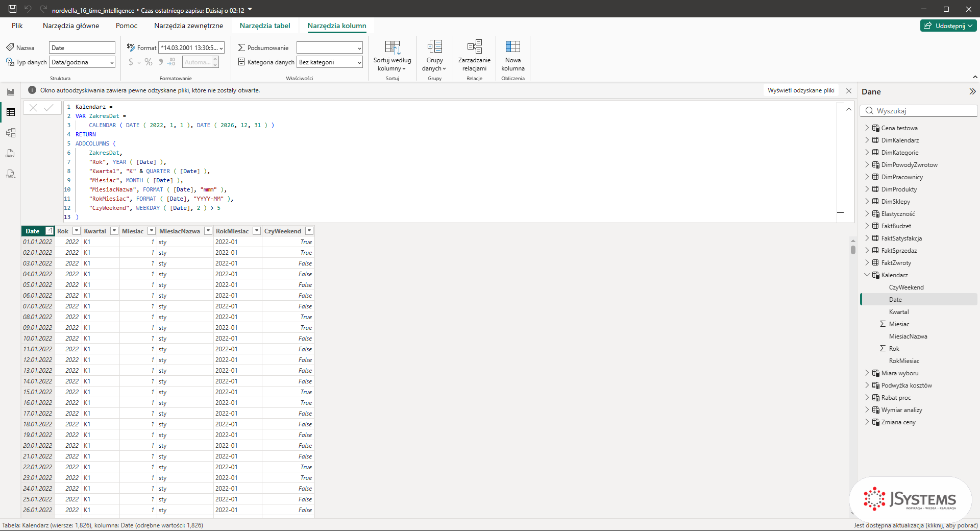Image resolution: width=980 pixels, height=531 pixels.
Task: Click the Udostępnij button
Action: [x=948, y=26]
